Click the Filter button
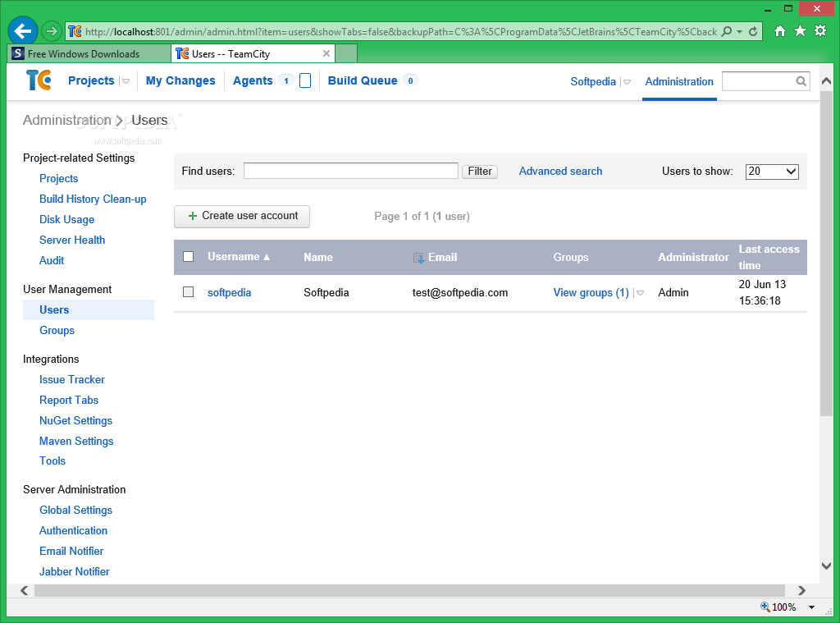This screenshot has height=623, width=840. (479, 171)
